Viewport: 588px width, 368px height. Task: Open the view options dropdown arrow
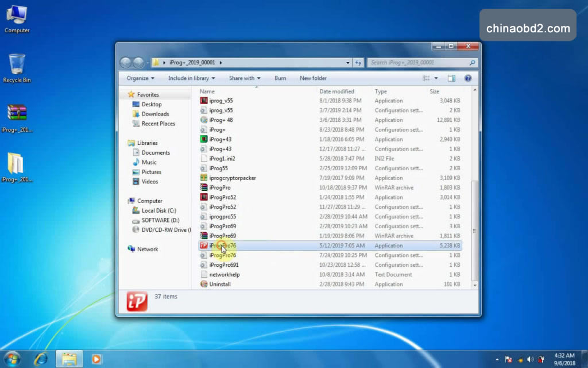(436, 78)
